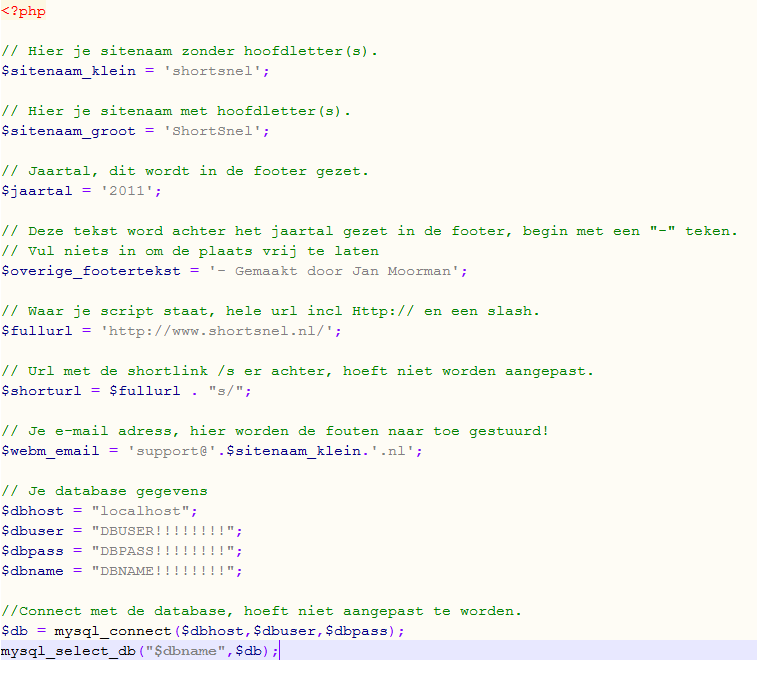Click the "DBPASS!!!!!!!!" string
Viewport: 757px width, 673px height.
(x=163, y=551)
